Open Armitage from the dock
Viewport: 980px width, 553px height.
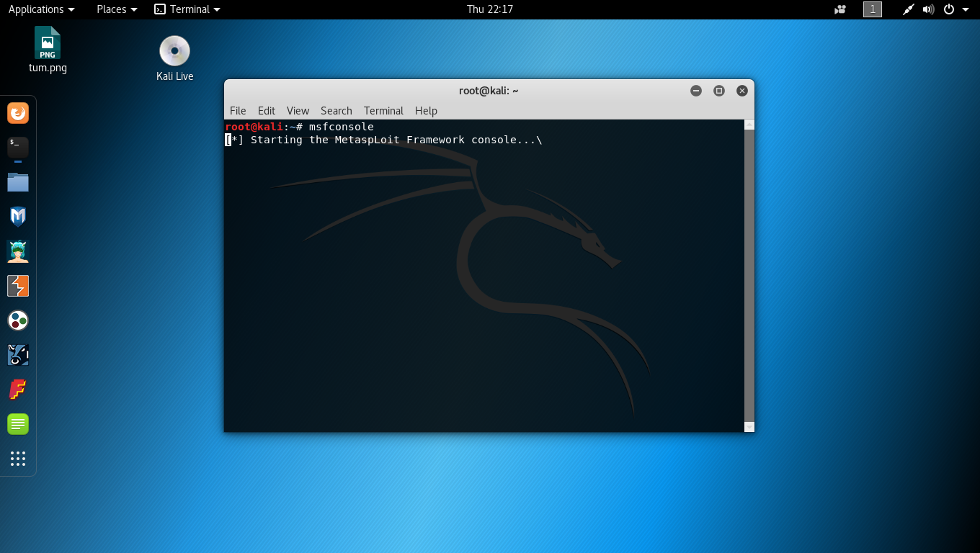click(18, 251)
